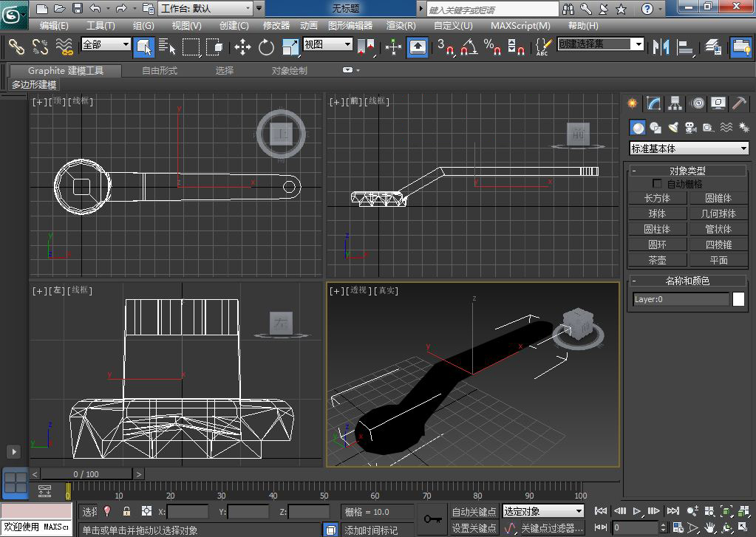The image size is (756, 537).
Task: Click the Save file disk icon
Action: click(x=78, y=8)
